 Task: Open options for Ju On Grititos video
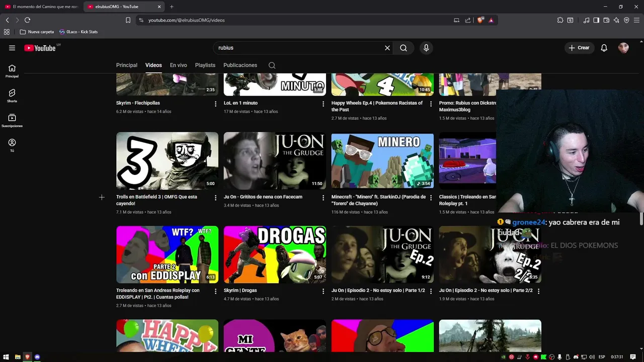pyautogui.click(x=324, y=198)
